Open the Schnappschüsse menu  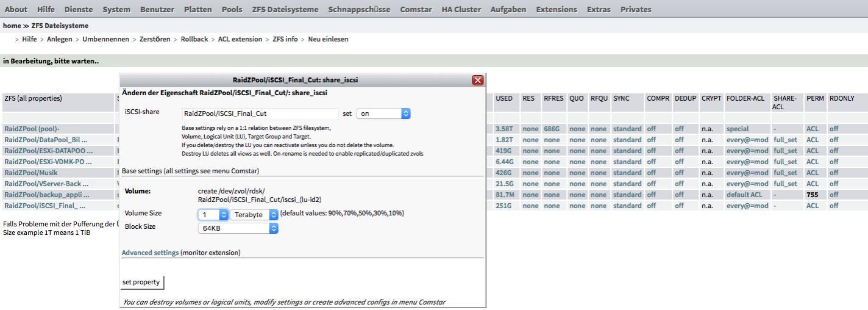point(359,9)
